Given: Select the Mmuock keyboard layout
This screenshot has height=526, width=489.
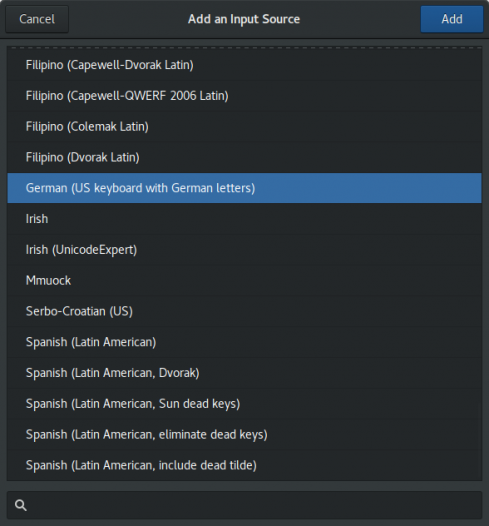Looking at the screenshot, I should click(x=244, y=281).
